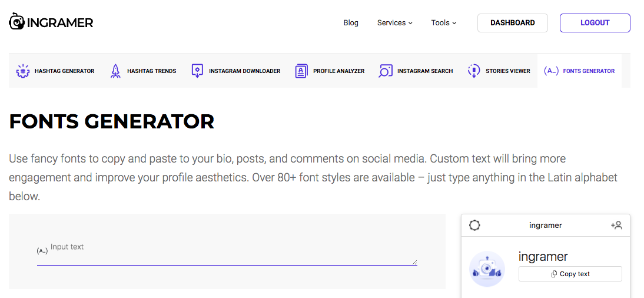Open the Blog menu link
This screenshot has height=298, width=644.
(x=351, y=22)
